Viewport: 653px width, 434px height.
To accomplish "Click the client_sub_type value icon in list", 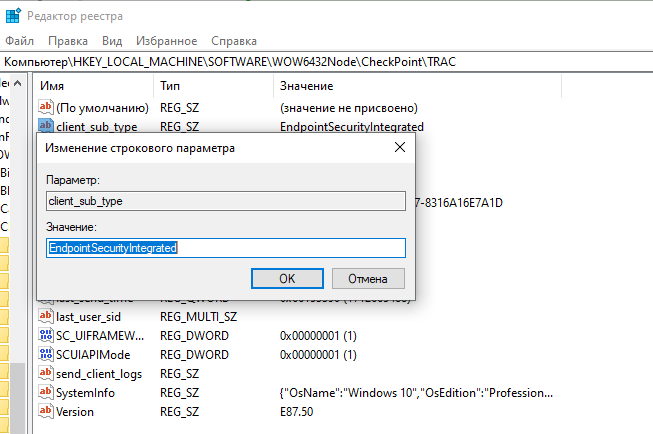I will 45,127.
